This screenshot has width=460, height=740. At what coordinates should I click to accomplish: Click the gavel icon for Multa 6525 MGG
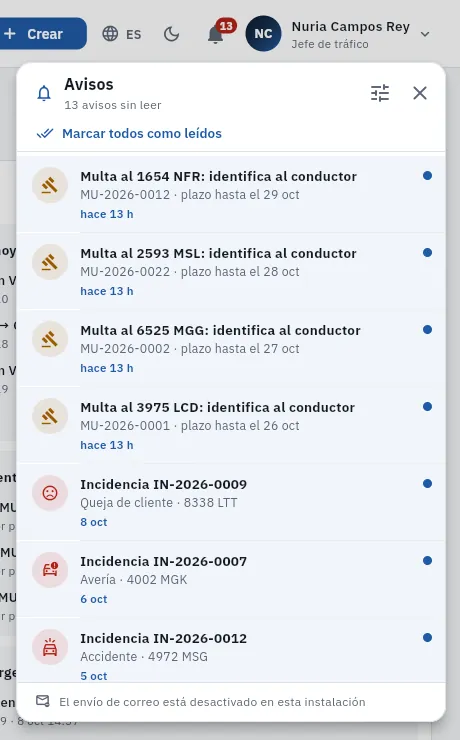click(50, 339)
